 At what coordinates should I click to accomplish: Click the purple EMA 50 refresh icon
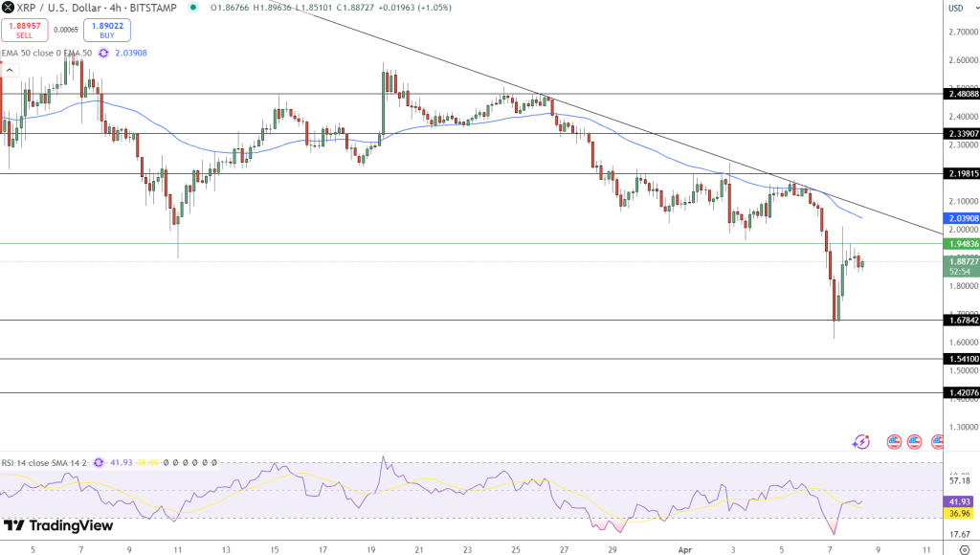[x=103, y=54]
